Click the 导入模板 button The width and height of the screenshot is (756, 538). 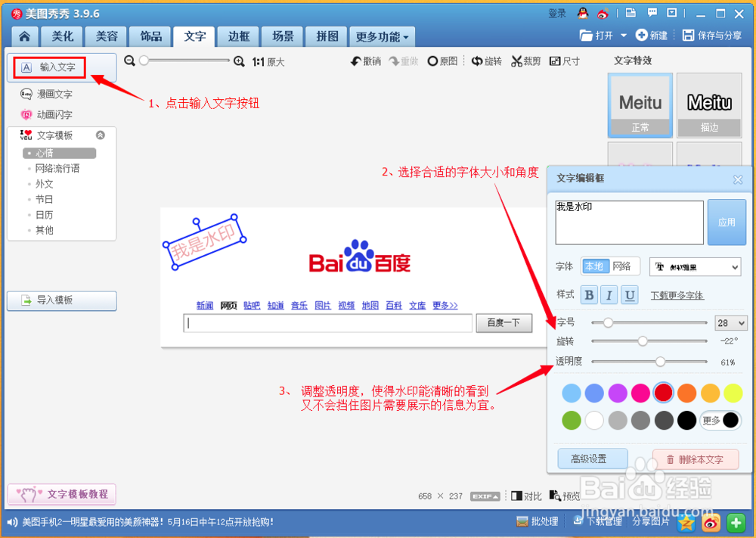[62, 300]
